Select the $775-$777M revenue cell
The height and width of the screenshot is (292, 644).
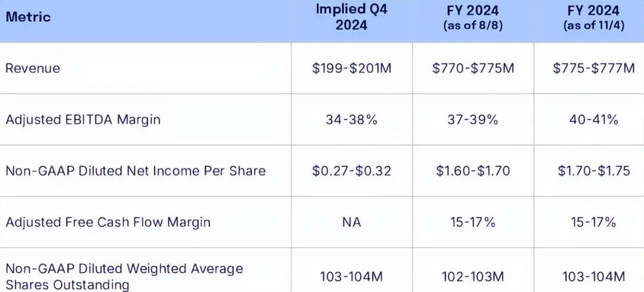pos(593,68)
